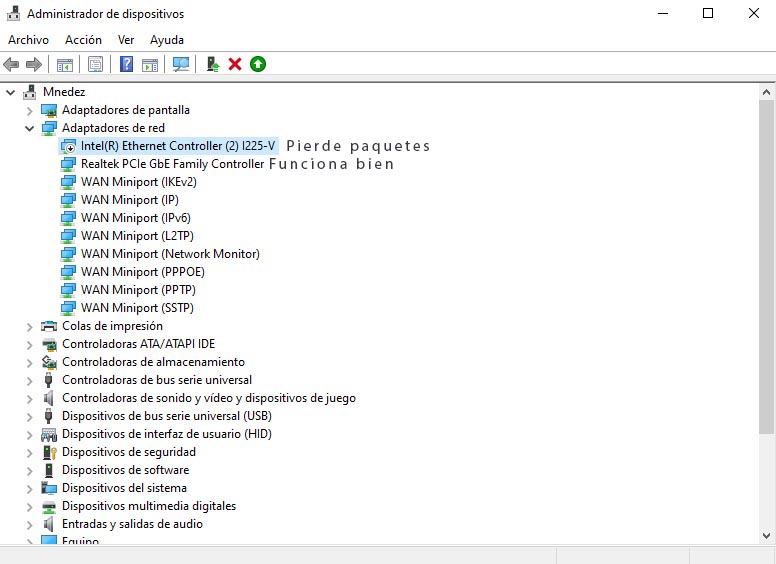Click the red X uninstall device icon

(235, 64)
